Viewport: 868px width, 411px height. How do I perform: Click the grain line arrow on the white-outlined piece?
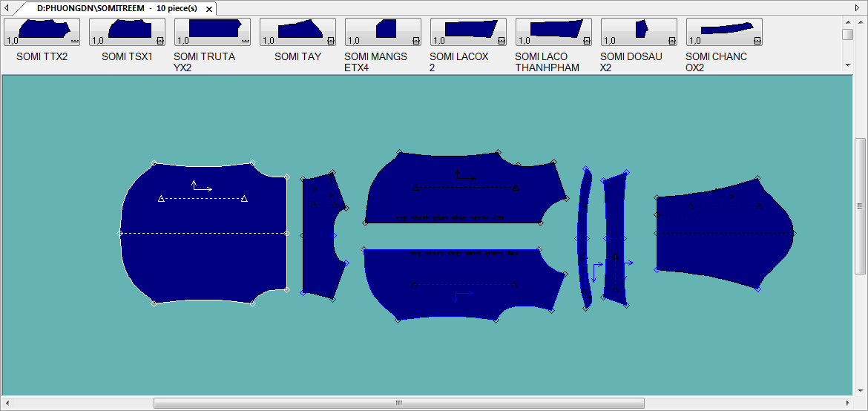click(x=202, y=187)
